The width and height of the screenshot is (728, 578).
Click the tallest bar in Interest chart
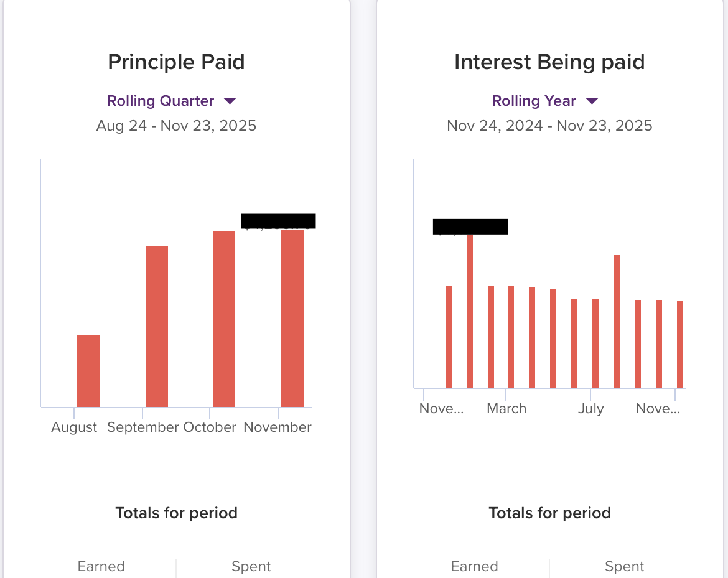tap(470, 311)
